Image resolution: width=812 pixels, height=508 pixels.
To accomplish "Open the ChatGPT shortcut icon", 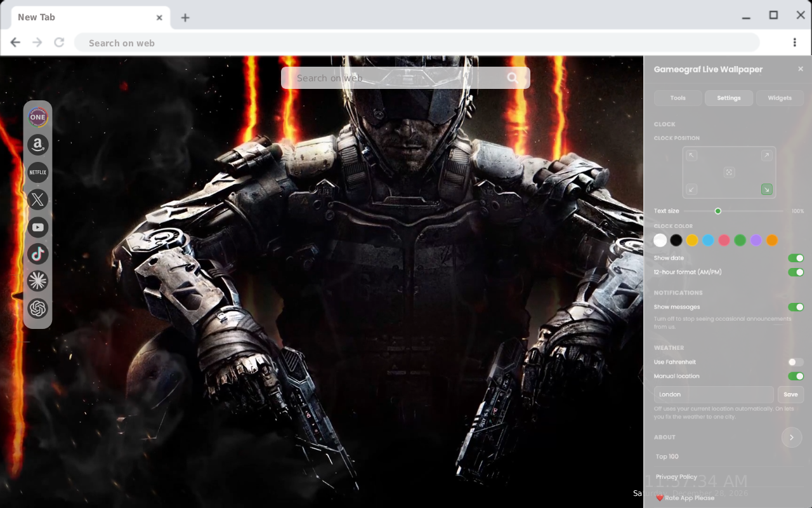I will point(38,309).
